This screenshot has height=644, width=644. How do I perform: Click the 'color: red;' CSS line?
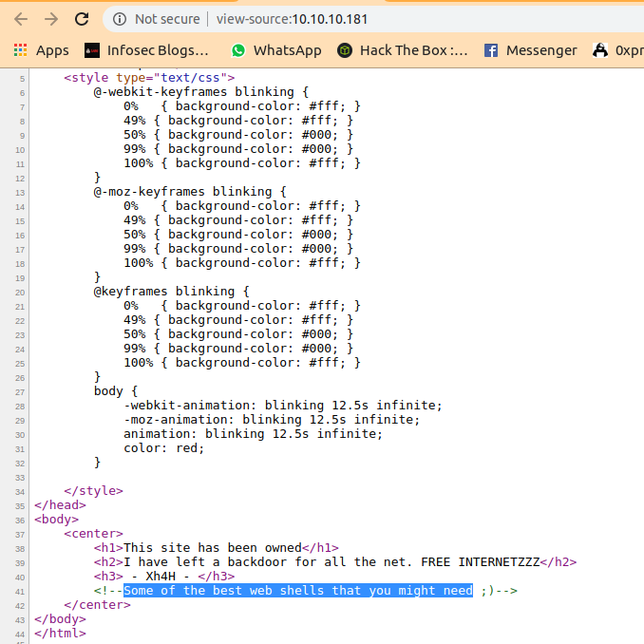(163, 447)
